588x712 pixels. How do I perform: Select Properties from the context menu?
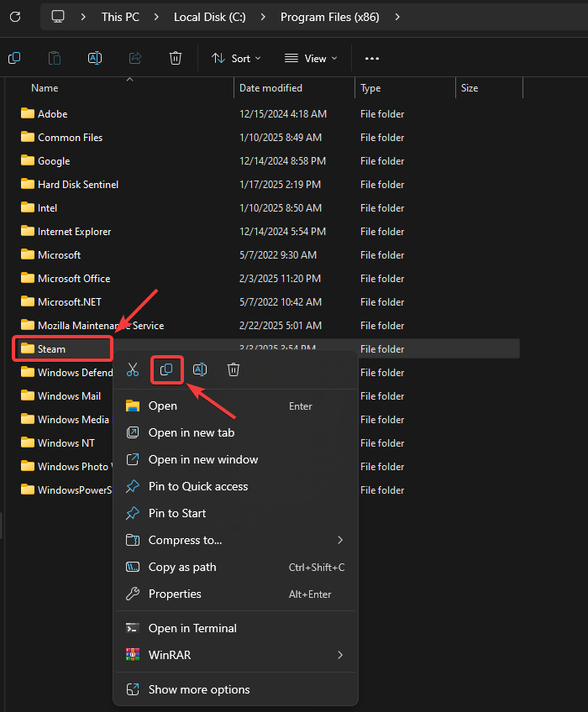[175, 594]
